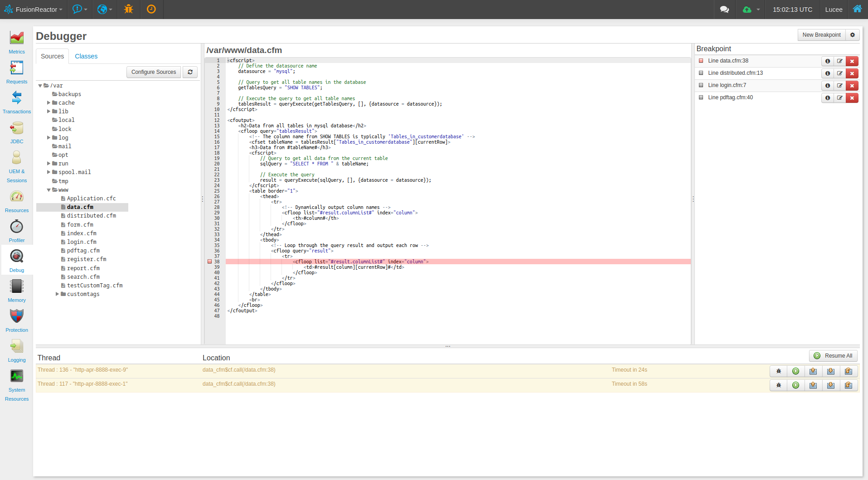Open distributed.cfm in the file tree
The width and height of the screenshot is (868, 480).
point(92,216)
